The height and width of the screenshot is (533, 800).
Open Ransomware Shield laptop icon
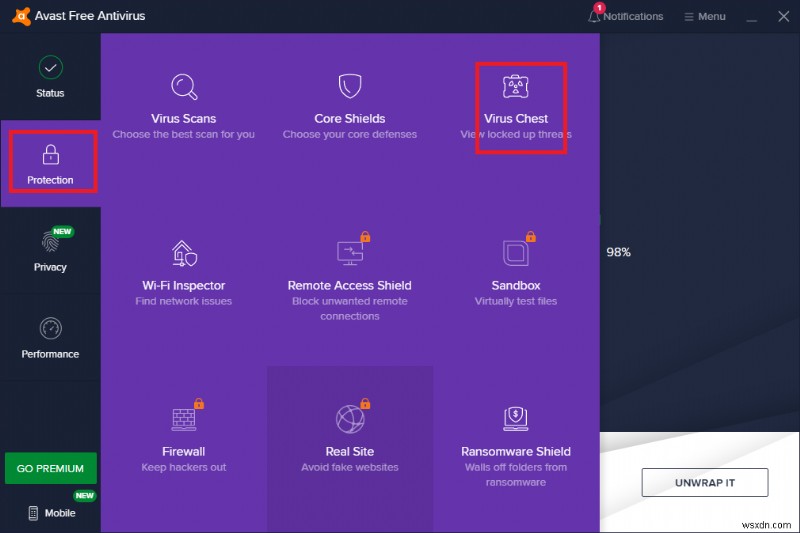tap(516, 419)
